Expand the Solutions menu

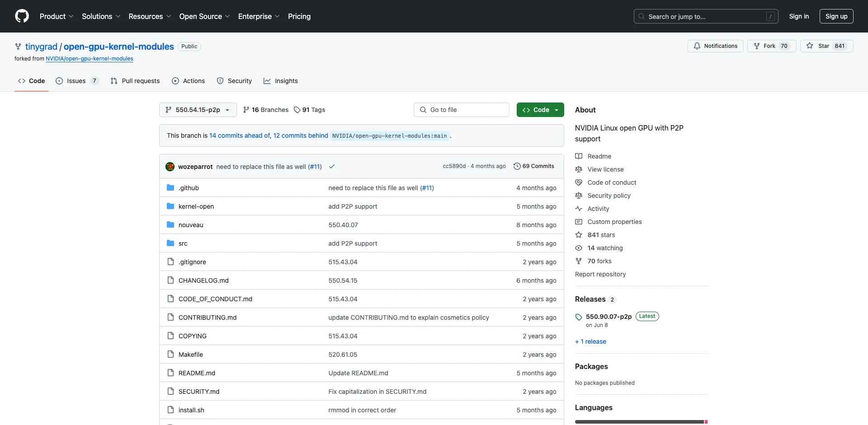pyautogui.click(x=101, y=16)
